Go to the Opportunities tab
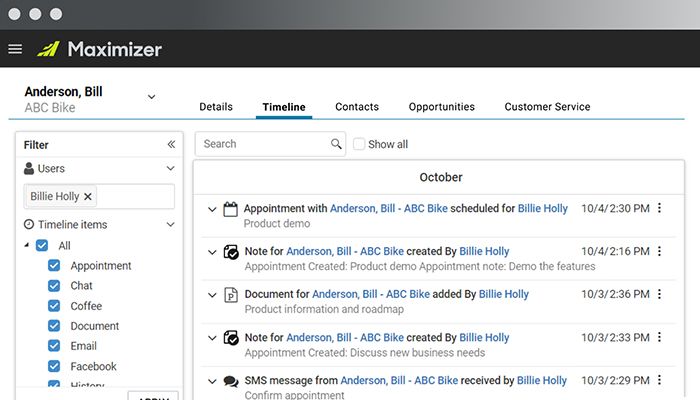Image resolution: width=700 pixels, height=400 pixels. click(442, 107)
